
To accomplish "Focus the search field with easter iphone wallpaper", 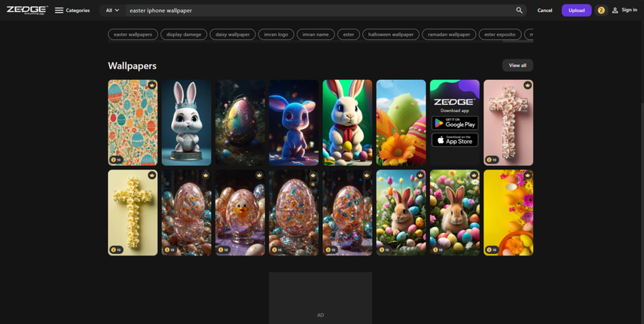I will pos(319,11).
